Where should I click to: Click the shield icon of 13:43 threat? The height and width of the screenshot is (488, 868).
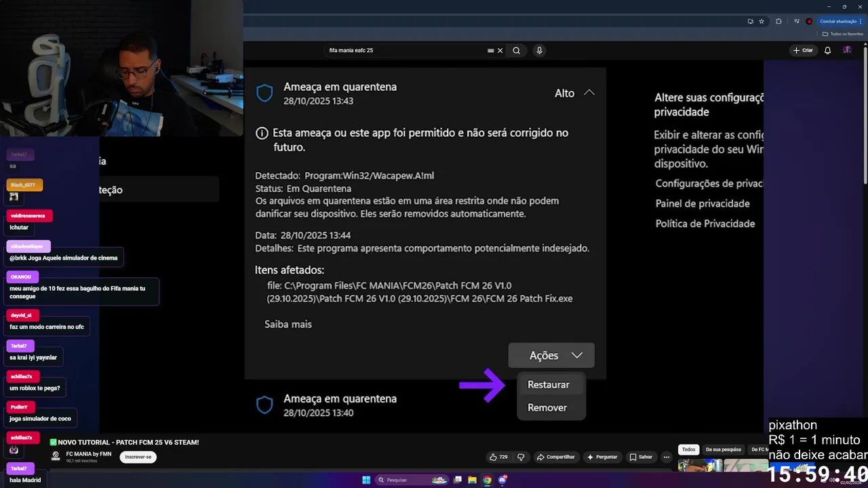tap(264, 94)
